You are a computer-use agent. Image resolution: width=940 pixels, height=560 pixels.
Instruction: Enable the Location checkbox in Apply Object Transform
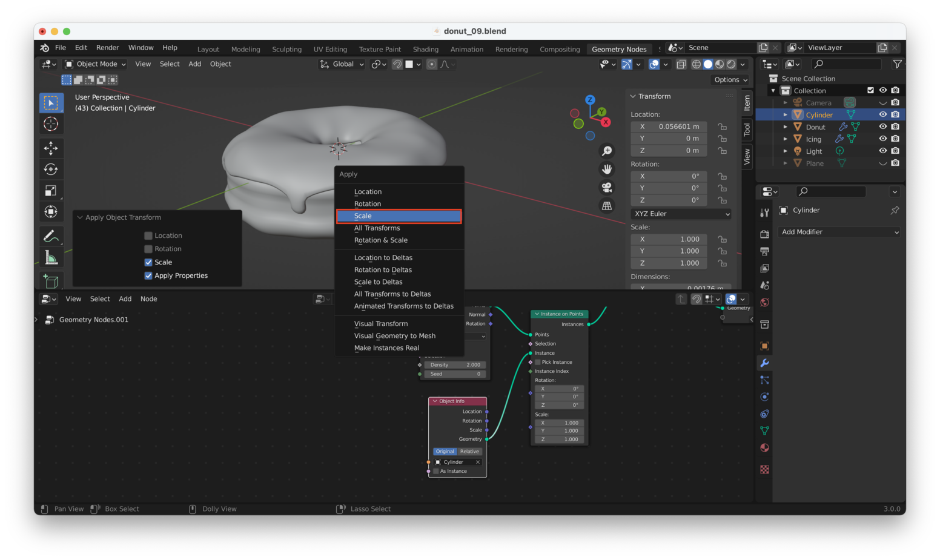click(x=148, y=236)
